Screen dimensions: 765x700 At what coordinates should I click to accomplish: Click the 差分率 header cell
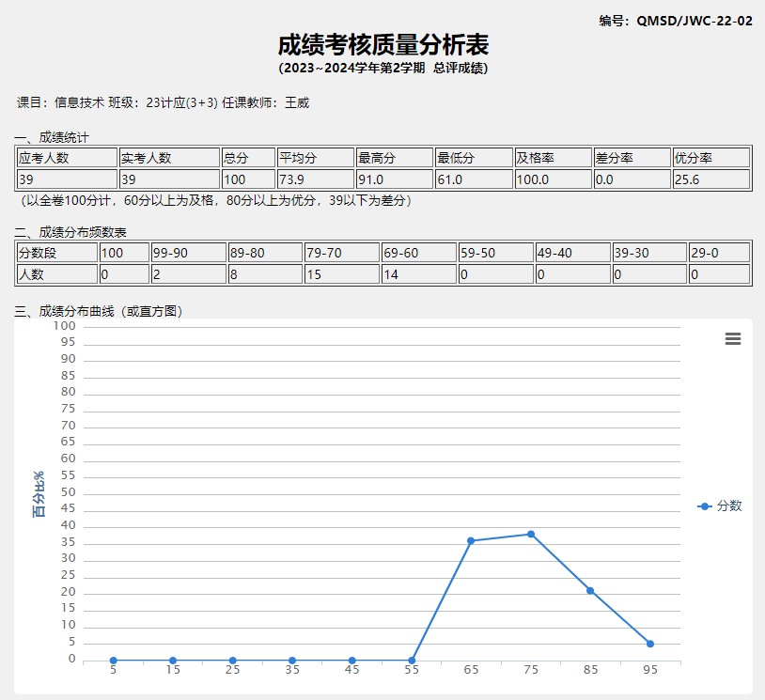[x=632, y=158]
